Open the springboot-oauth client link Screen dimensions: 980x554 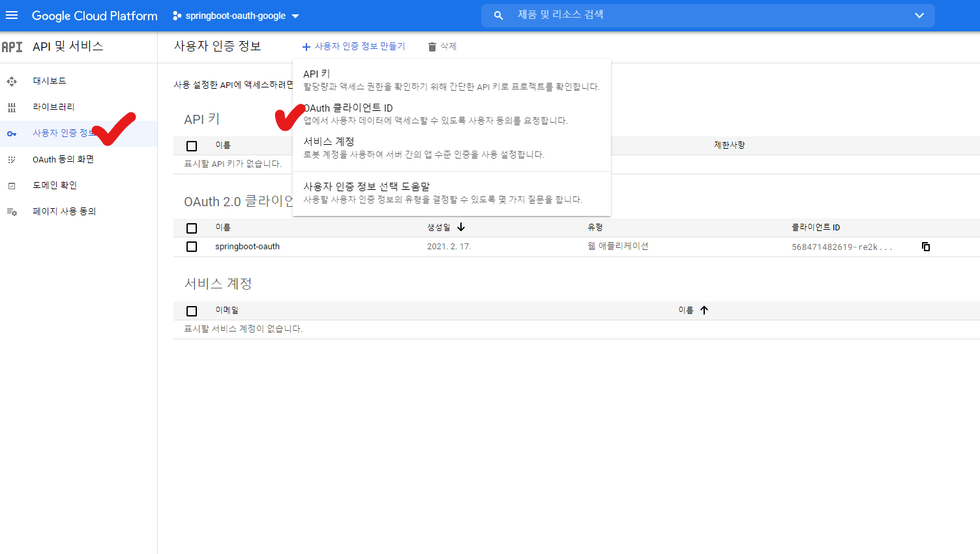247,247
